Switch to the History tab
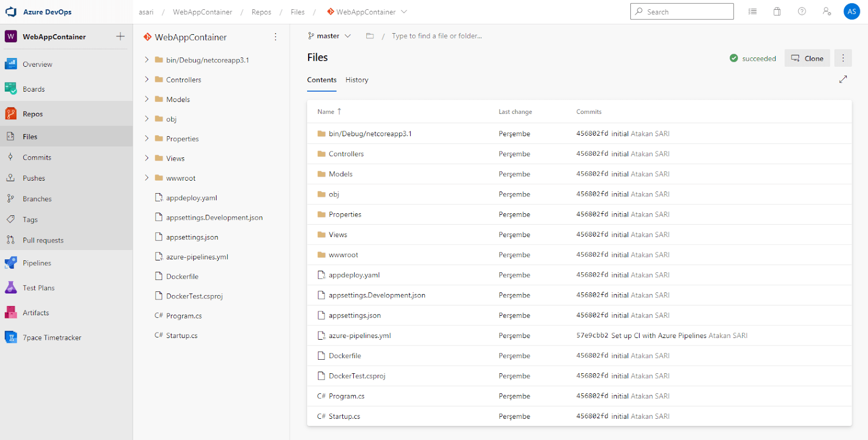The image size is (868, 440). coord(357,80)
